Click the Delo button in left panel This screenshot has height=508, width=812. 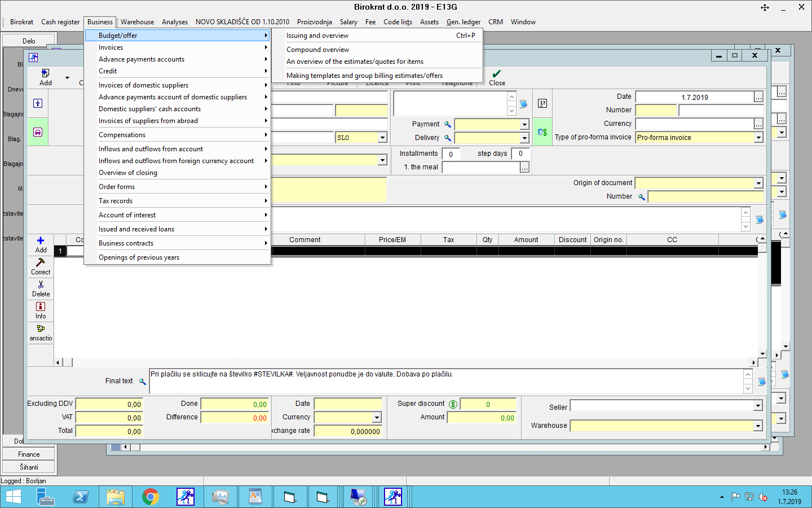29,41
